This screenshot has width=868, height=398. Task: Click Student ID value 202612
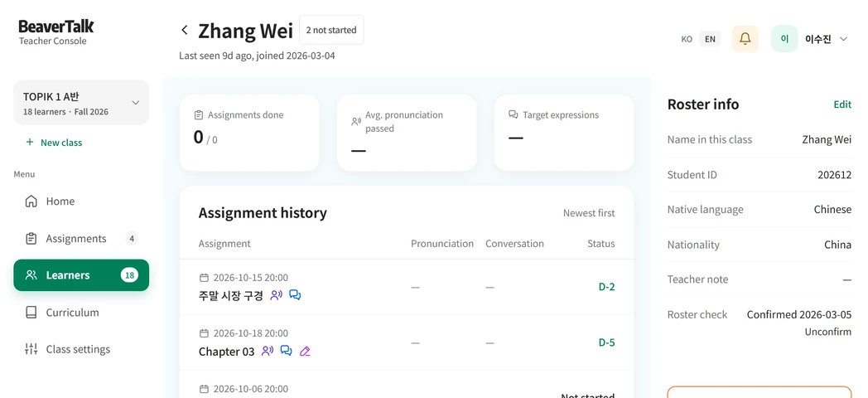835,175
